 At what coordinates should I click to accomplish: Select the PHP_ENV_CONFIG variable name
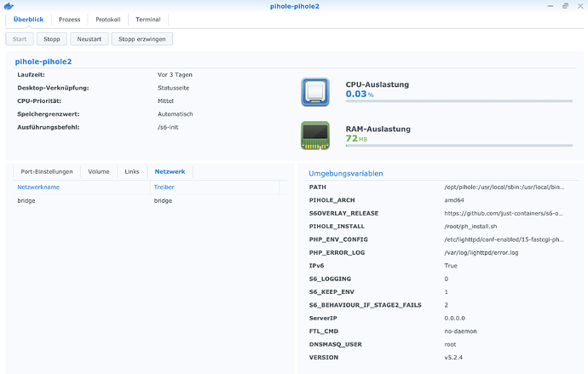click(x=338, y=239)
